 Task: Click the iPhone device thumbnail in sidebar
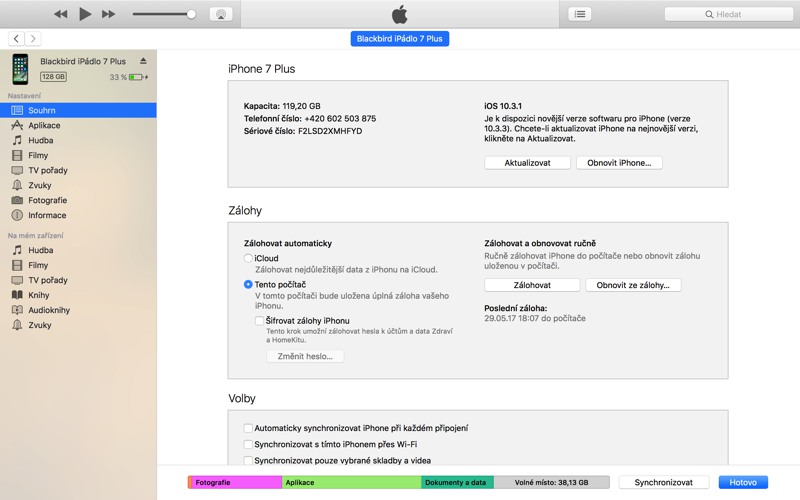(20, 69)
